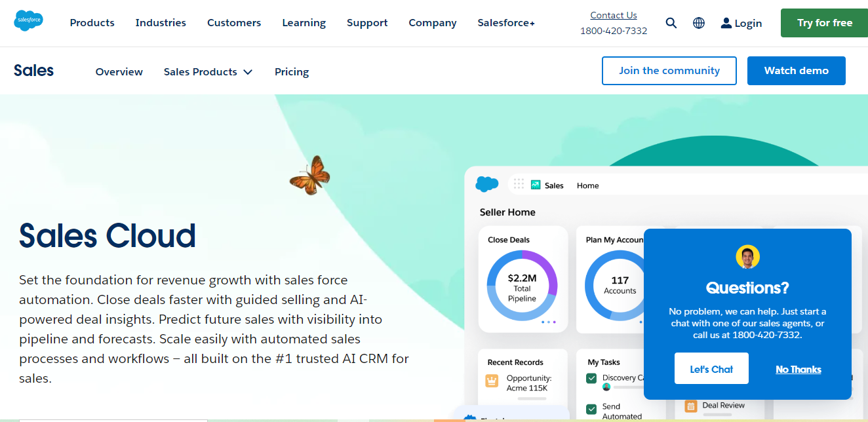
Task: Click the butterfly illustration
Action: click(310, 175)
